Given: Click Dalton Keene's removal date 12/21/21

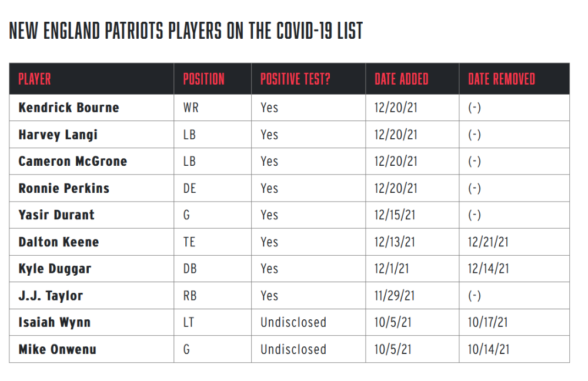Looking at the screenshot, I should tap(488, 242).
